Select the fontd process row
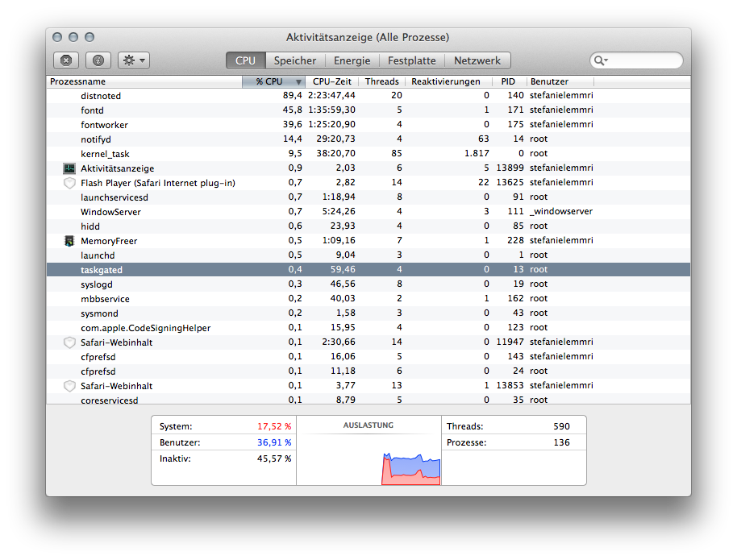Viewport: 737px width, 560px height. pos(368,110)
